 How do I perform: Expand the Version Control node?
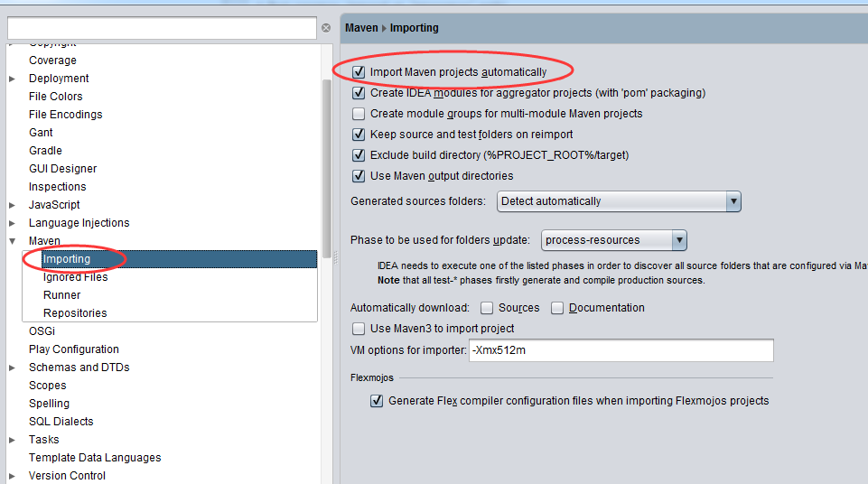click(x=12, y=476)
